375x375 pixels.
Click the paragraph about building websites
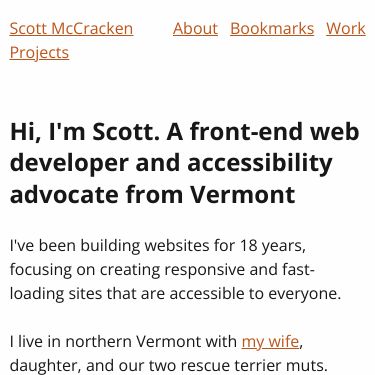pyautogui.click(x=175, y=270)
